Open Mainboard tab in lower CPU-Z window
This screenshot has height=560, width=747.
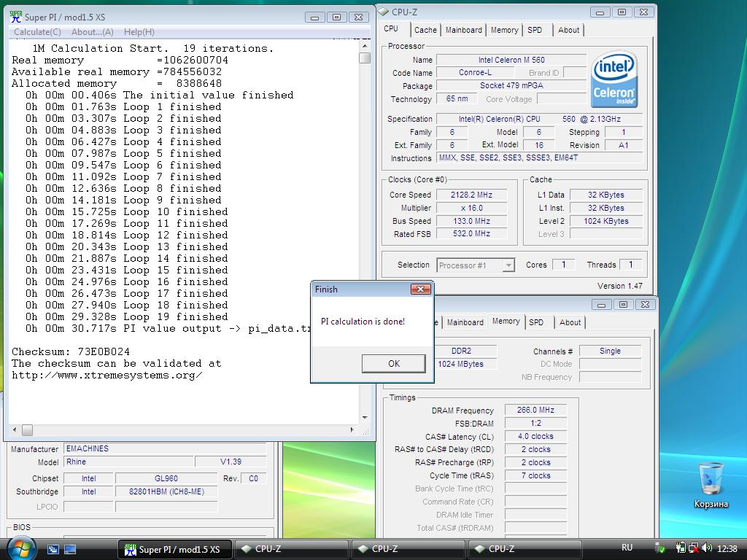click(465, 322)
